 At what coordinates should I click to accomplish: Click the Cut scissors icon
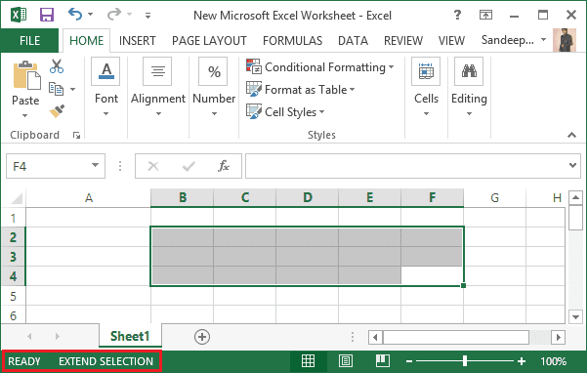57,66
